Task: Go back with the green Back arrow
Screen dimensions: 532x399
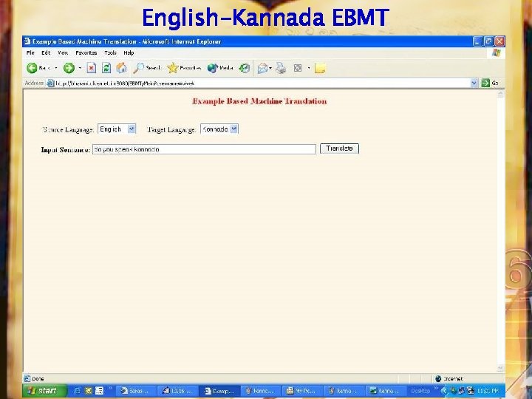Action: pyautogui.click(x=32, y=68)
